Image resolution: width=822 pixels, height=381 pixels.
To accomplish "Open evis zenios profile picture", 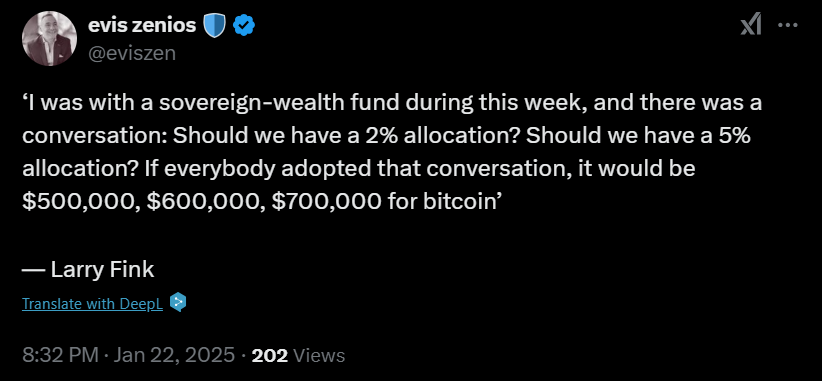I will tap(49, 38).
